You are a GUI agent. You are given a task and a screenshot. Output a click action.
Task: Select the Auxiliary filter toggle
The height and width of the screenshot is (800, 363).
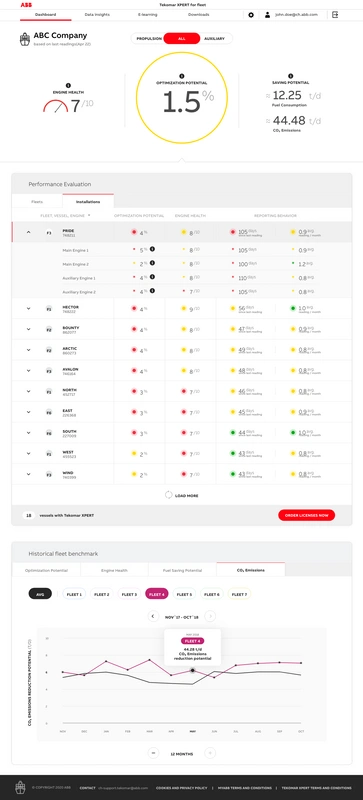coord(214,38)
